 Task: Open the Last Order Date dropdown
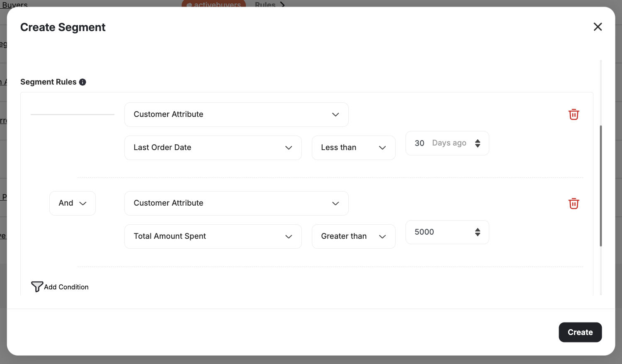click(213, 148)
